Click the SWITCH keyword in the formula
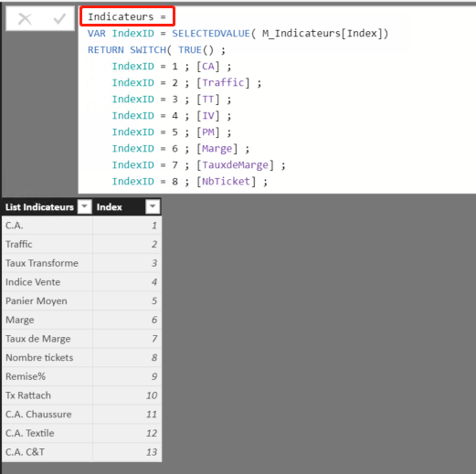 coord(148,49)
